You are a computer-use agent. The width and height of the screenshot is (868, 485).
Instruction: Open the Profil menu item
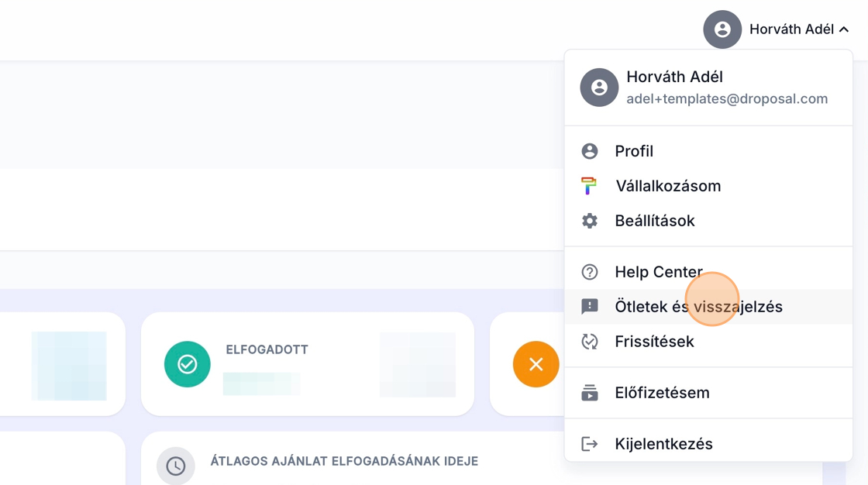[x=634, y=151]
